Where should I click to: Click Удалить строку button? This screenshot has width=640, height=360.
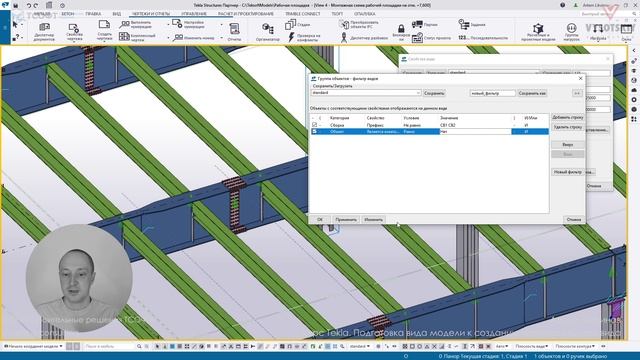point(567,127)
